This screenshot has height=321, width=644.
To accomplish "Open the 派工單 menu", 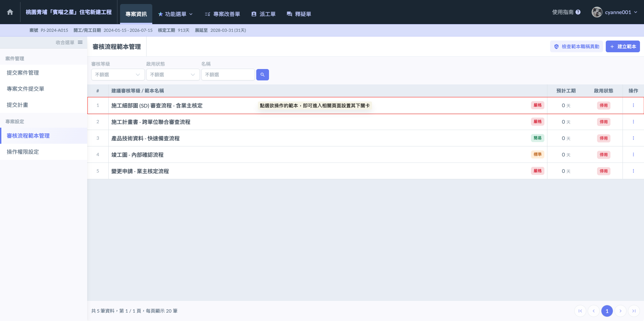I will tap(264, 14).
